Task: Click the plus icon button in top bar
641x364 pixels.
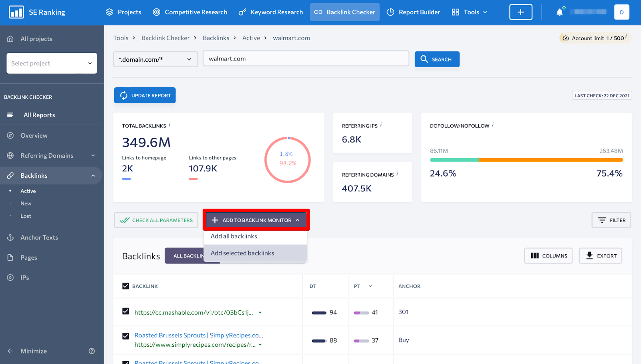Action: [521, 12]
